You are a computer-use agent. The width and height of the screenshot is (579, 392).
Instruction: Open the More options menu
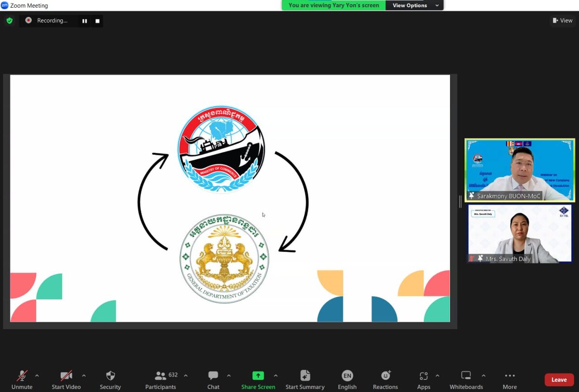tap(510, 380)
